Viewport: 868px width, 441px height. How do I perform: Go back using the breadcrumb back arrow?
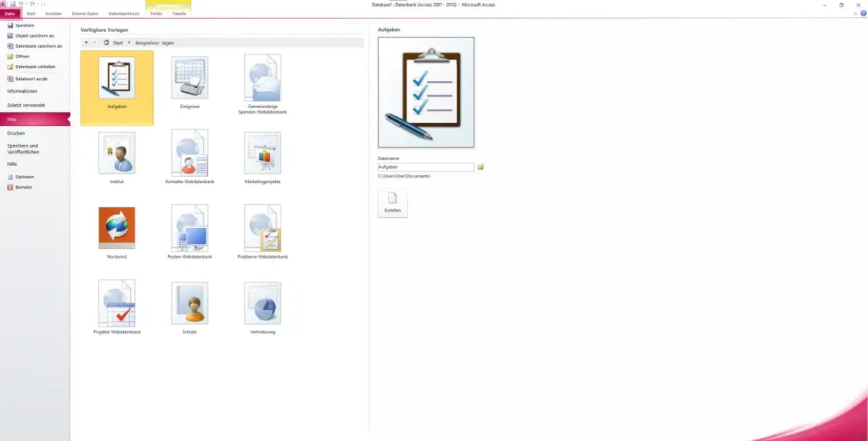point(87,43)
